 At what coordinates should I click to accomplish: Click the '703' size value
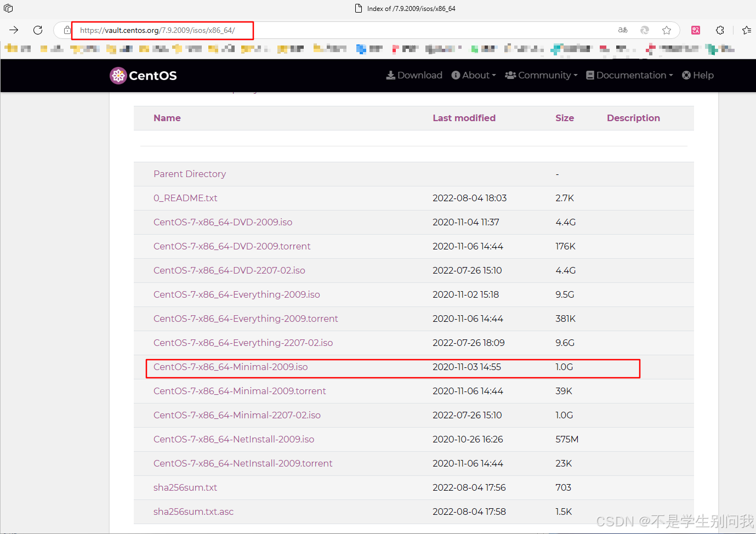tap(563, 487)
